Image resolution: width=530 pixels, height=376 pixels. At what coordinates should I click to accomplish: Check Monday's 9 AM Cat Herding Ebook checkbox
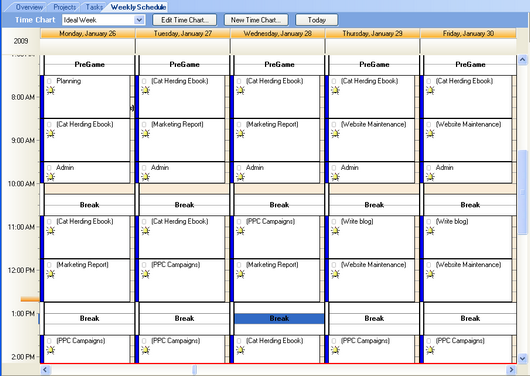pos(49,124)
